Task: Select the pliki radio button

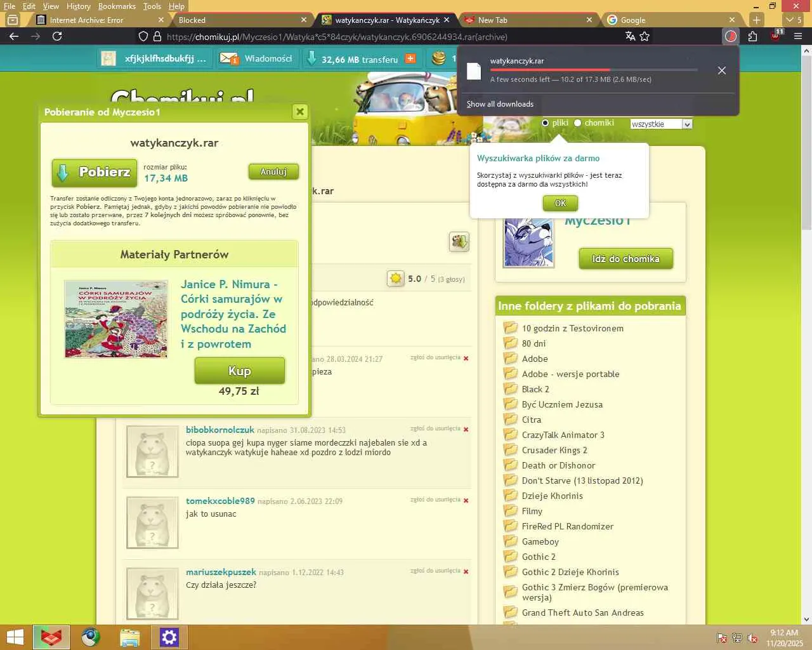Action: coord(546,123)
